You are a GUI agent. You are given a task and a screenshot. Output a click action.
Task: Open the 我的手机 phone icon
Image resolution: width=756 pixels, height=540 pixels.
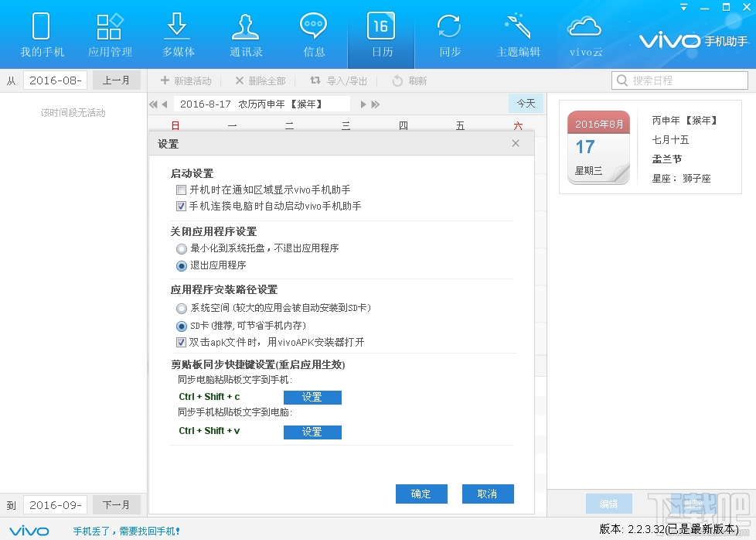pyautogui.click(x=42, y=34)
